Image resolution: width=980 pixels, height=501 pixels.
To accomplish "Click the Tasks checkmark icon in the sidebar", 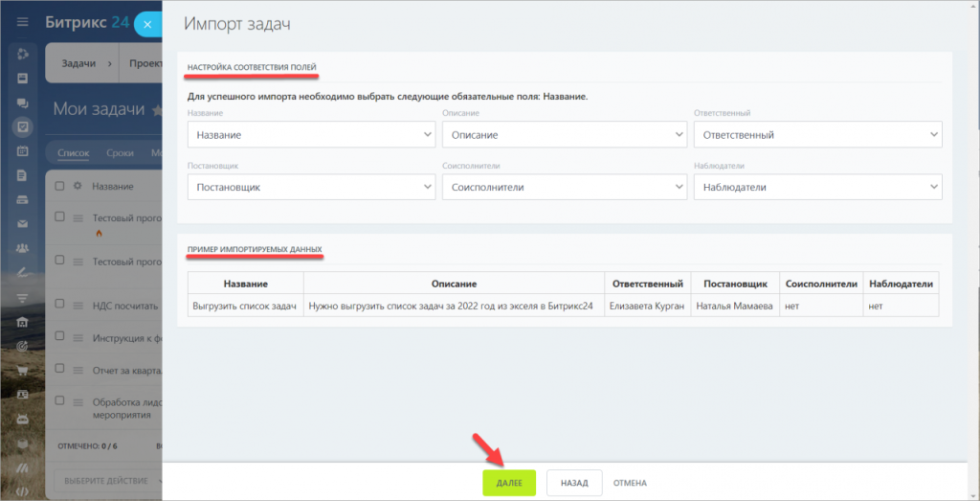I will [x=23, y=126].
